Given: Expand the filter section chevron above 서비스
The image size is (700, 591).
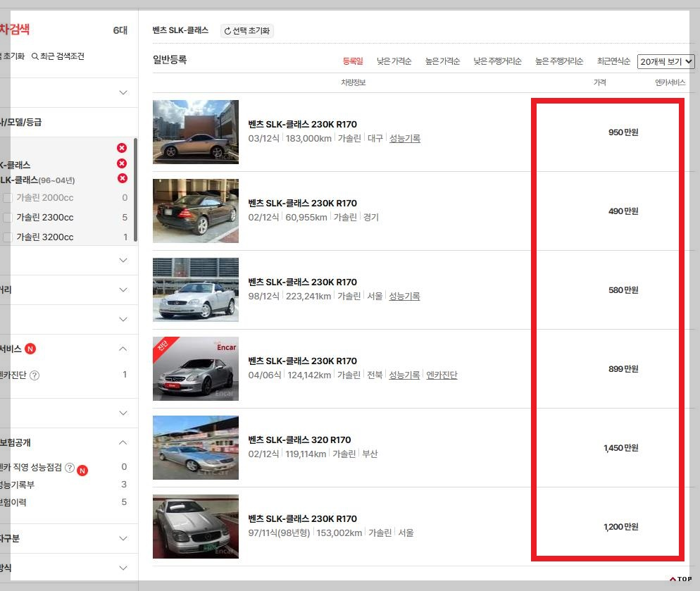Looking at the screenshot, I should (x=123, y=319).
